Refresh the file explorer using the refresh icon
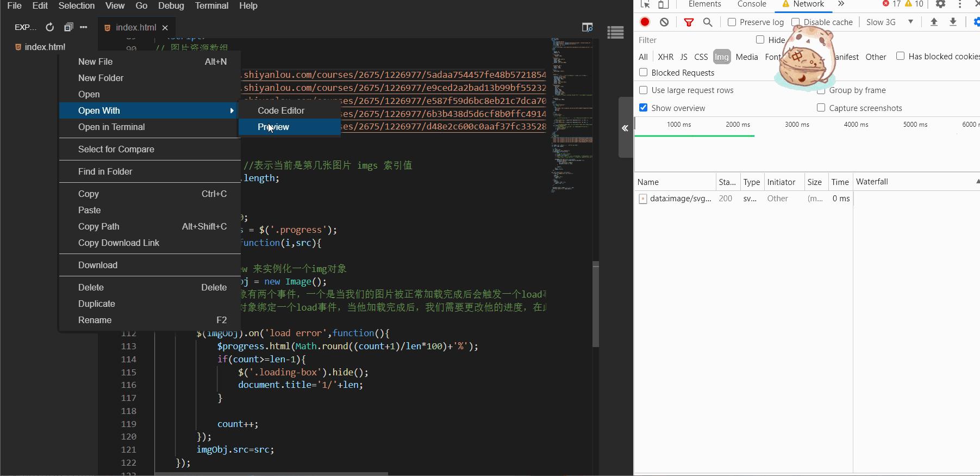 (50, 27)
